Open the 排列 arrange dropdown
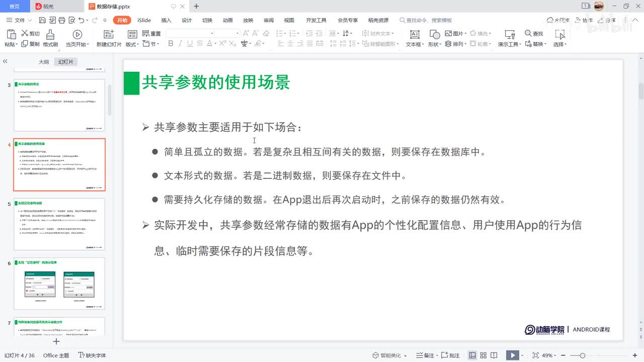The width and height of the screenshot is (644, 362). coord(456,44)
